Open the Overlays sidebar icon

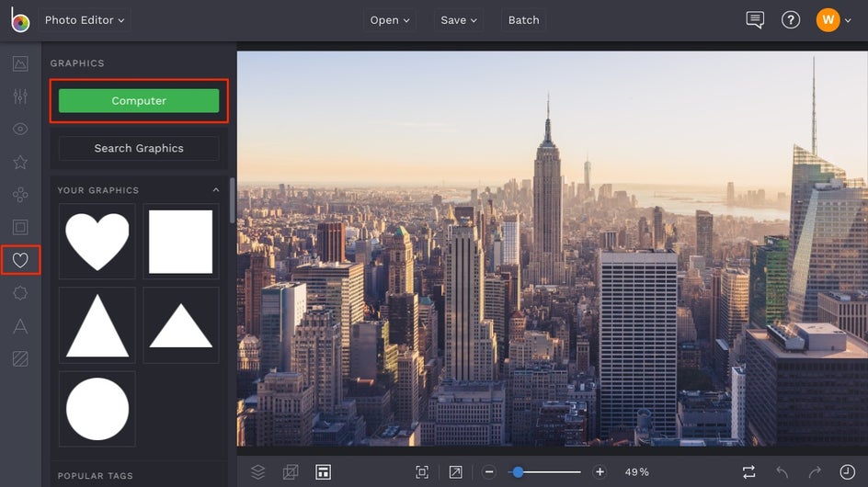(x=20, y=293)
